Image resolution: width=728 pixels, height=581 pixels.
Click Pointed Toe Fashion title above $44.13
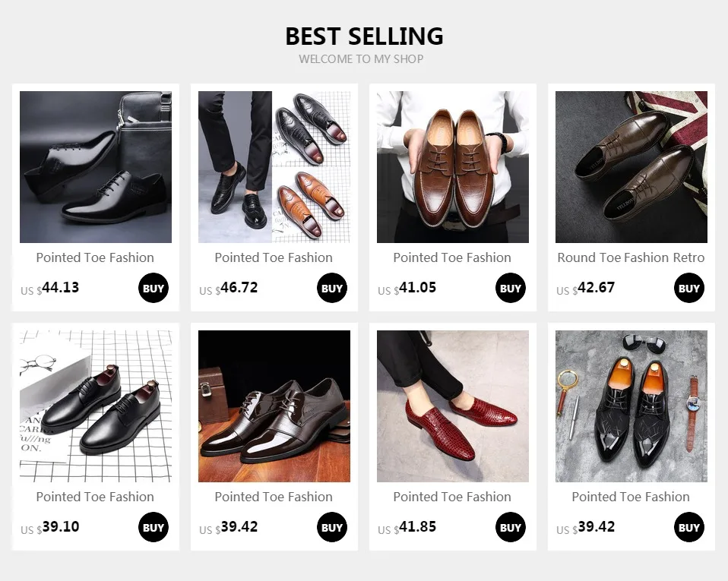95,257
